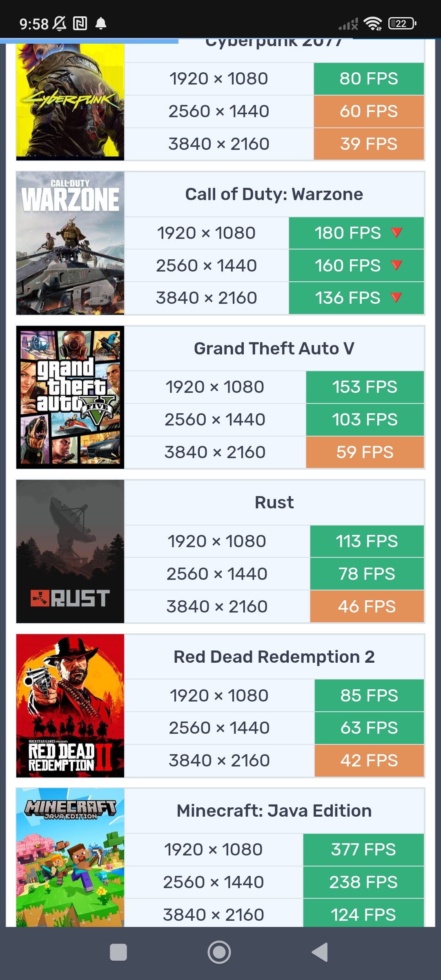Screen dimensions: 441x980
Task: Expand the red arrow beside 160 FPS
Action: (x=396, y=265)
